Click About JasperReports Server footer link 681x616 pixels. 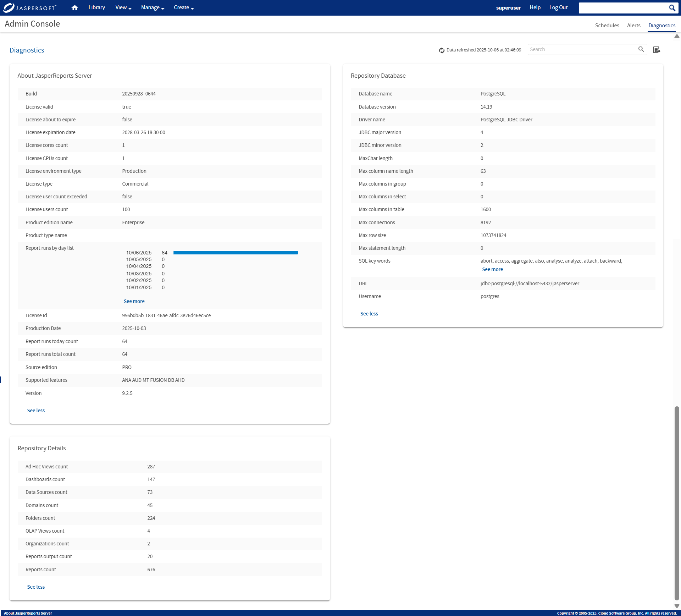pyautogui.click(x=28, y=613)
